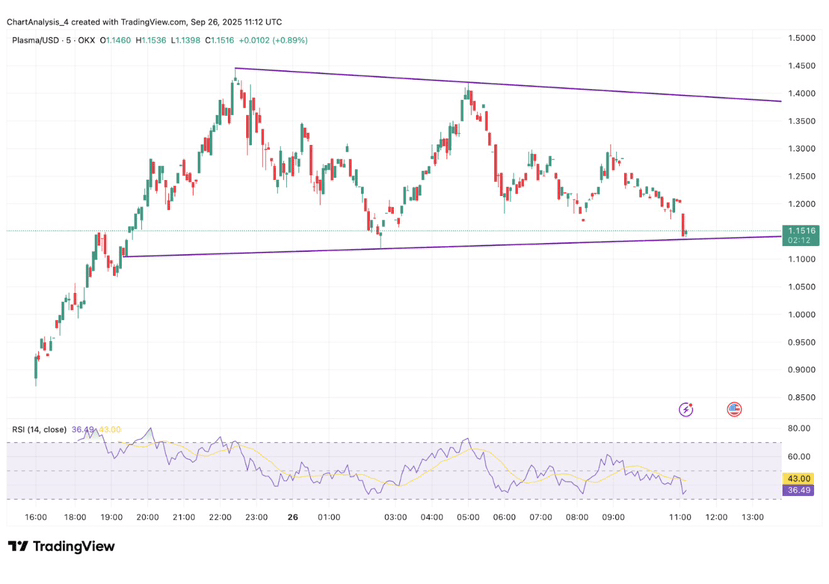The height and width of the screenshot is (584, 829).
Task: Click the 1.3000 price axis label
Action: (x=801, y=149)
